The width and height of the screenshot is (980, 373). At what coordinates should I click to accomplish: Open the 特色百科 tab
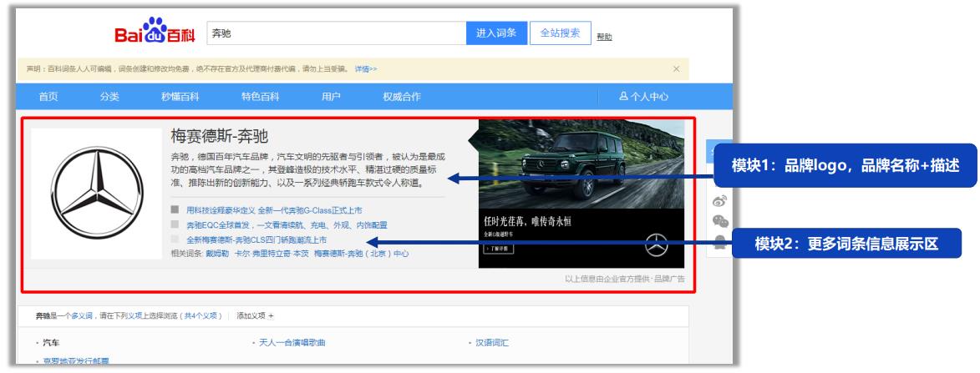(261, 97)
